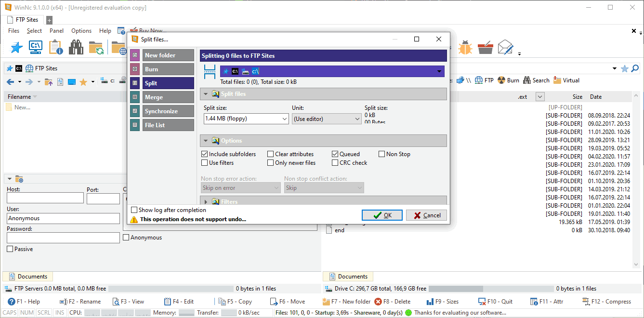The height and width of the screenshot is (318, 644).
Task: Enable Only newer files
Action: point(271,163)
